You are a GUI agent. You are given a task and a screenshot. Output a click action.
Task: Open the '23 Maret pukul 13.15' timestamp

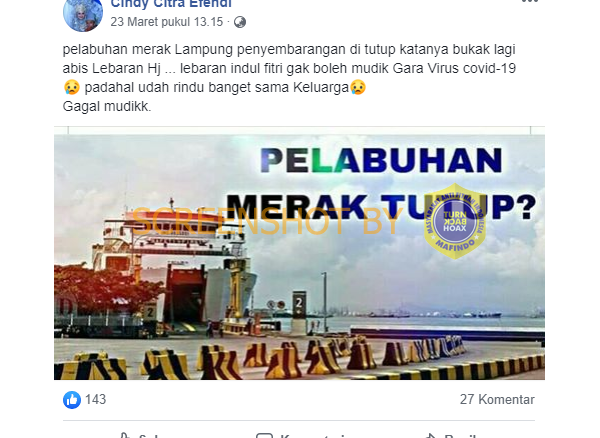166,22
